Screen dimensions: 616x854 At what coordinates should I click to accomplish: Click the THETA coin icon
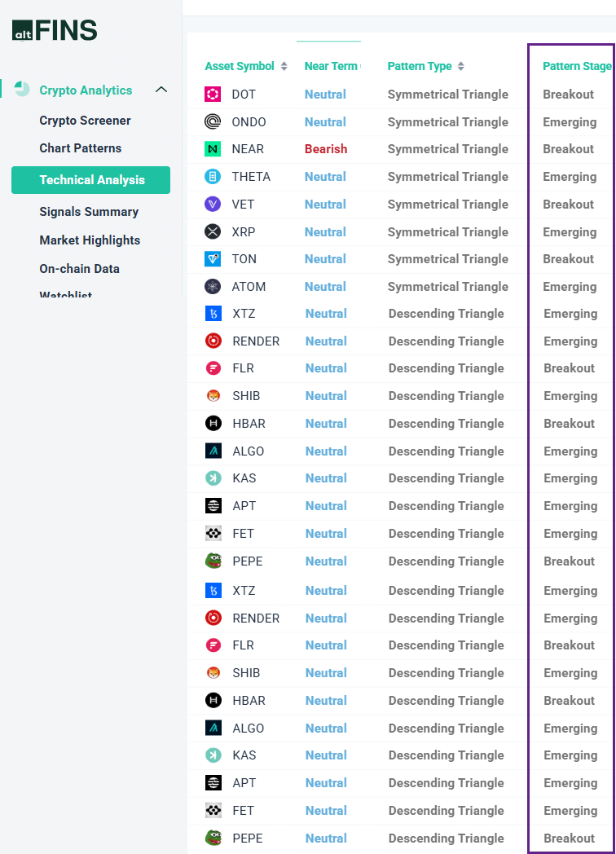point(213,177)
